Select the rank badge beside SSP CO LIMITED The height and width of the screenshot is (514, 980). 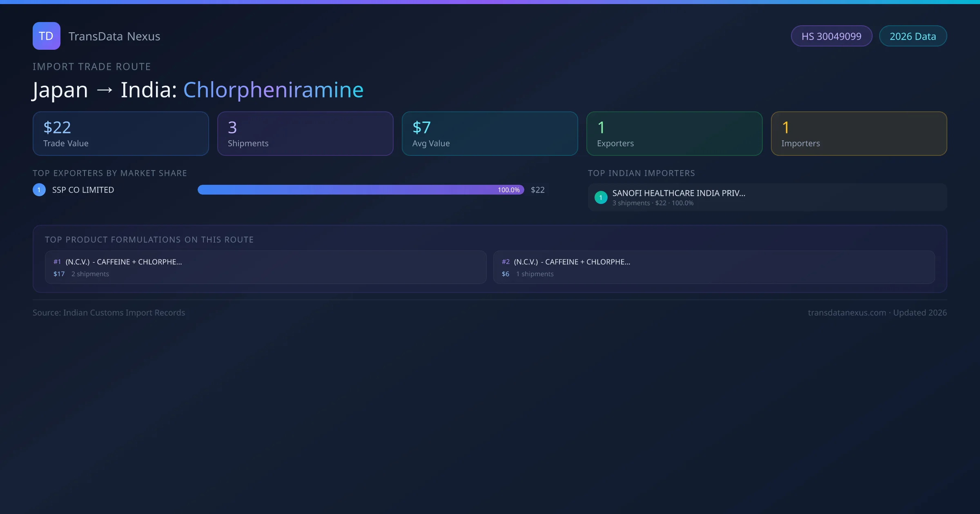pyautogui.click(x=39, y=189)
